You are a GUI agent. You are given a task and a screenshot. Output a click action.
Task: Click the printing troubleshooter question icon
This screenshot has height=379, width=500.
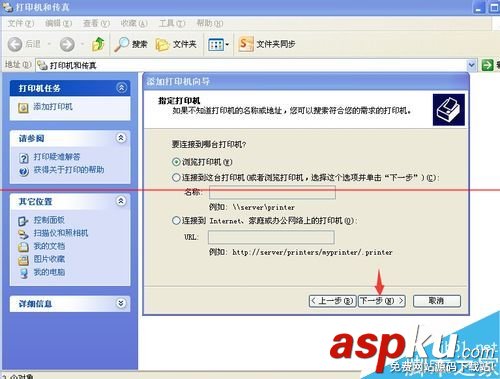23,158
